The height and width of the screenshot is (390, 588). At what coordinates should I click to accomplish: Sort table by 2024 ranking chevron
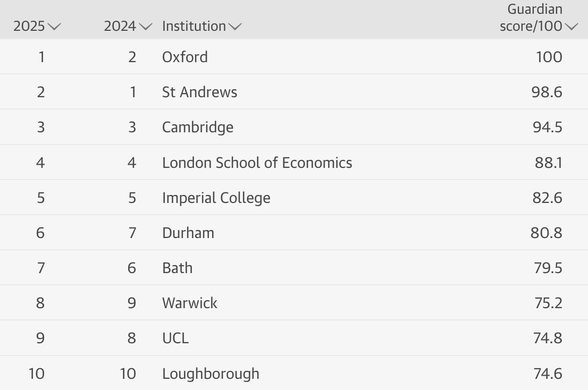(x=146, y=27)
